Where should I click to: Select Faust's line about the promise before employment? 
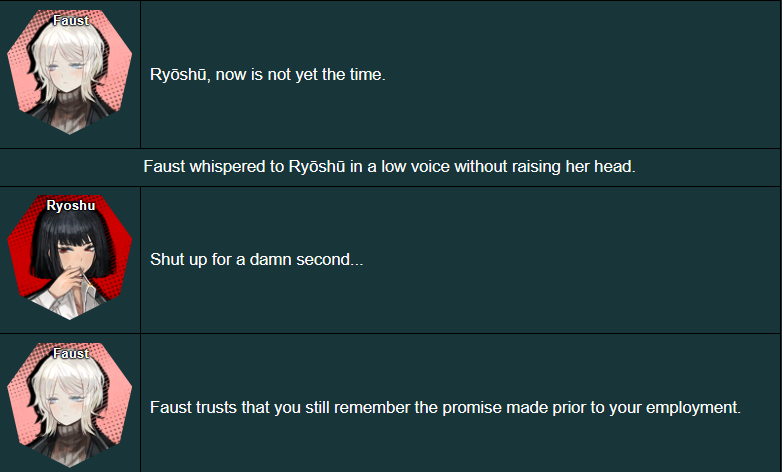point(445,408)
